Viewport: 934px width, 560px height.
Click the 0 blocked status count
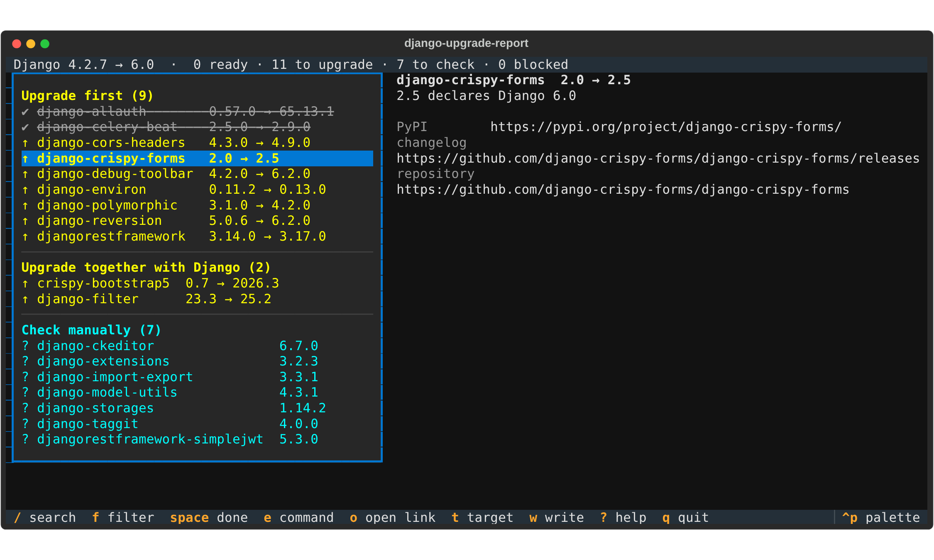(533, 65)
